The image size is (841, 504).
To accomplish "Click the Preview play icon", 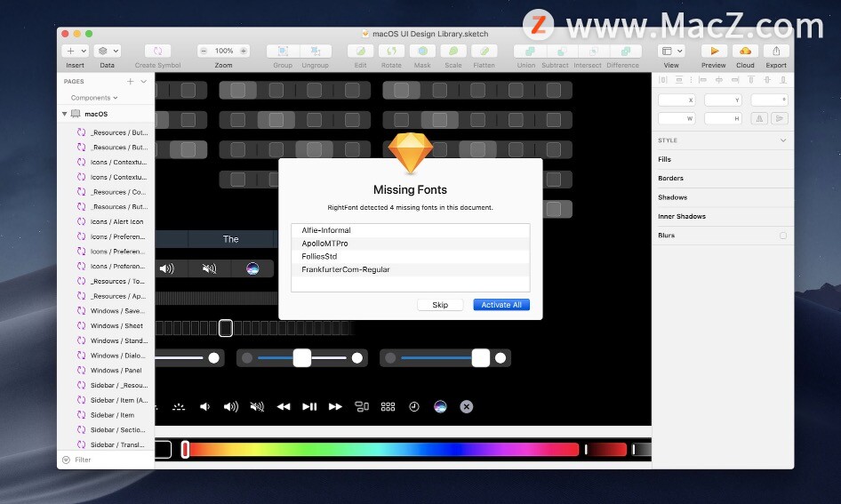I will coord(714,51).
